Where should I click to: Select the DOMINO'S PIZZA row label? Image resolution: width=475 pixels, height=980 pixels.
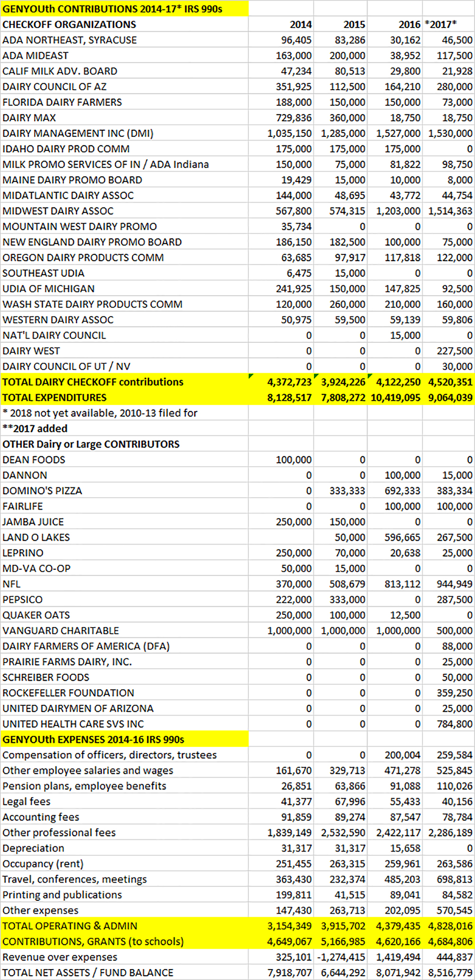[x=42, y=491]
